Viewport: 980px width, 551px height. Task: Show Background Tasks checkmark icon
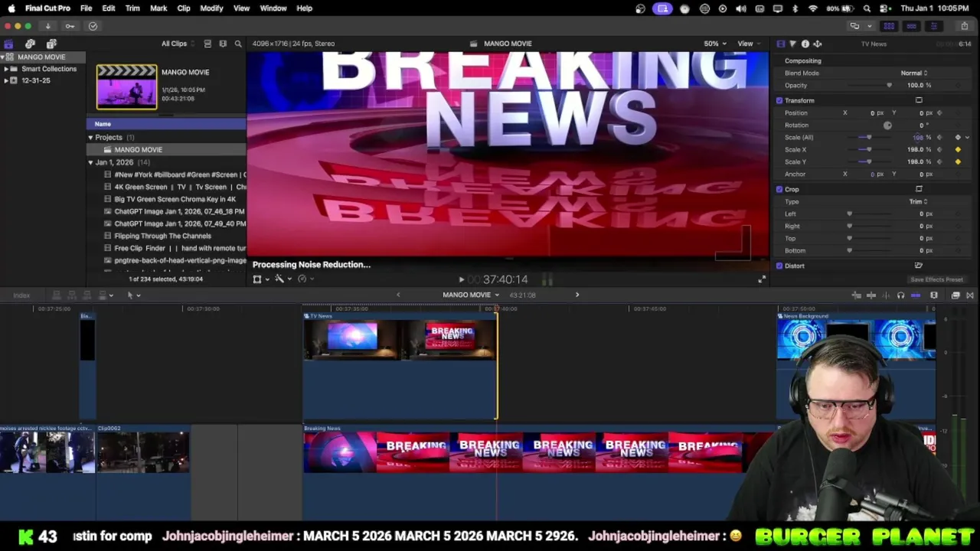[x=93, y=26]
